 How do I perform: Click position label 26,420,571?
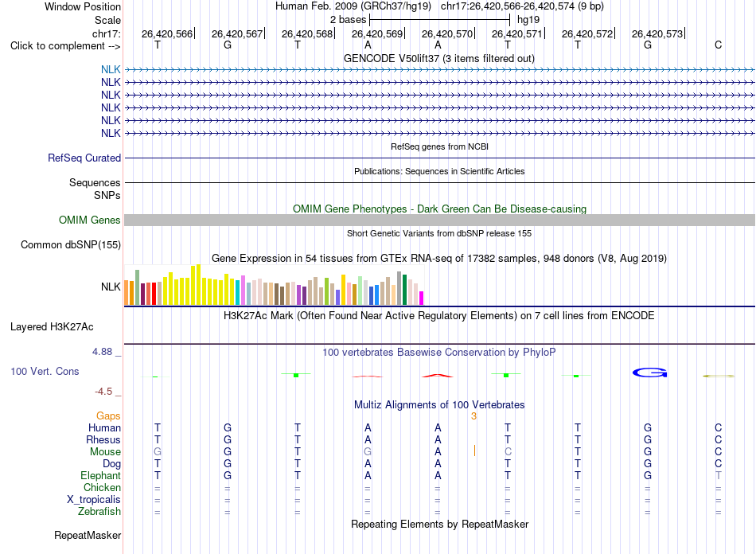coord(516,33)
